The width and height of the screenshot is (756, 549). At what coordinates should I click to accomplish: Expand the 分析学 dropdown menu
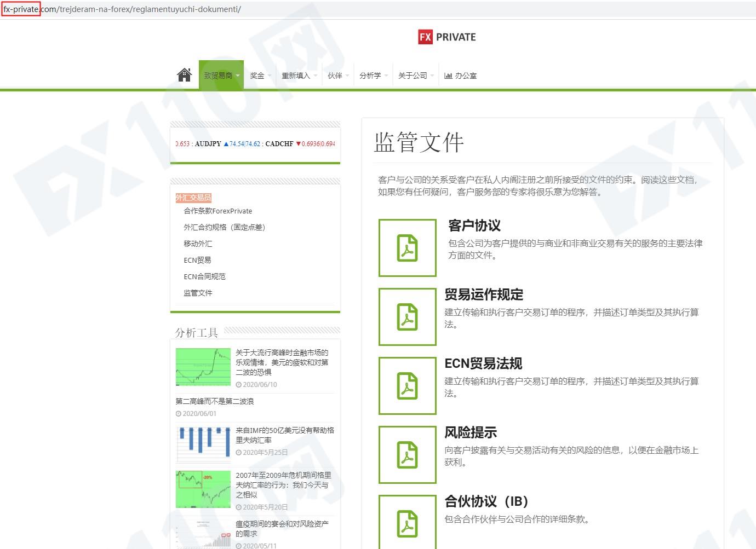click(x=374, y=76)
